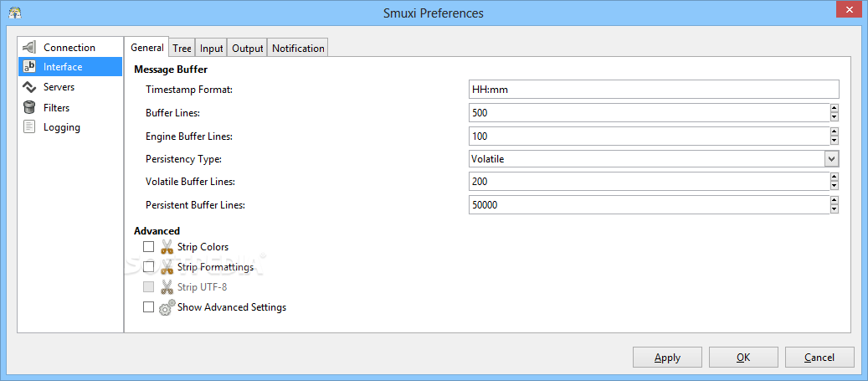This screenshot has height=381, width=868.
Task: Click the Filters funnel icon
Action: coord(29,107)
